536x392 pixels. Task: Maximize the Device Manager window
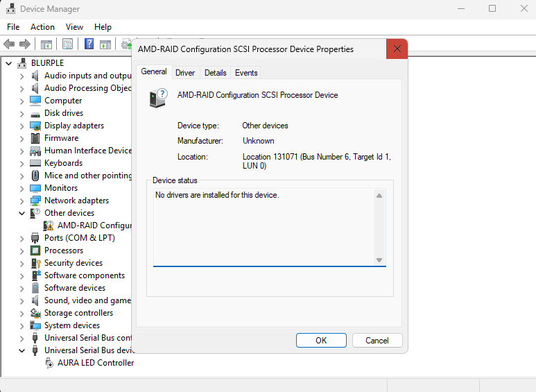pyautogui.click(x=492, y=8)
